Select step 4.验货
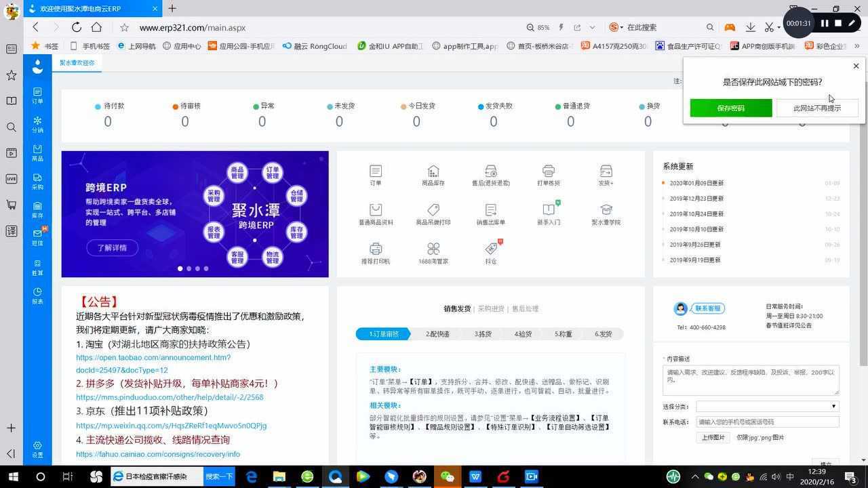This screenshot has height=488, width=868. pyautogui.click(x=523, y=333)
